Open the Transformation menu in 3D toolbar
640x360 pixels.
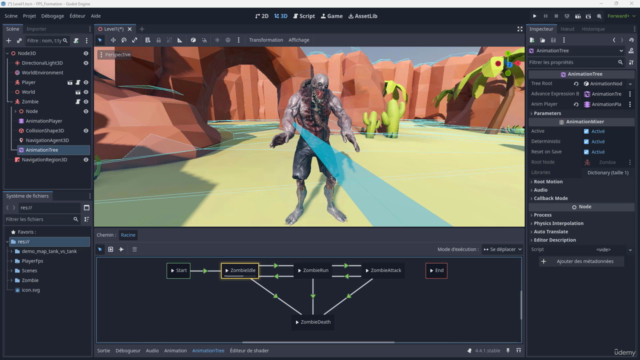pos(266,40)
